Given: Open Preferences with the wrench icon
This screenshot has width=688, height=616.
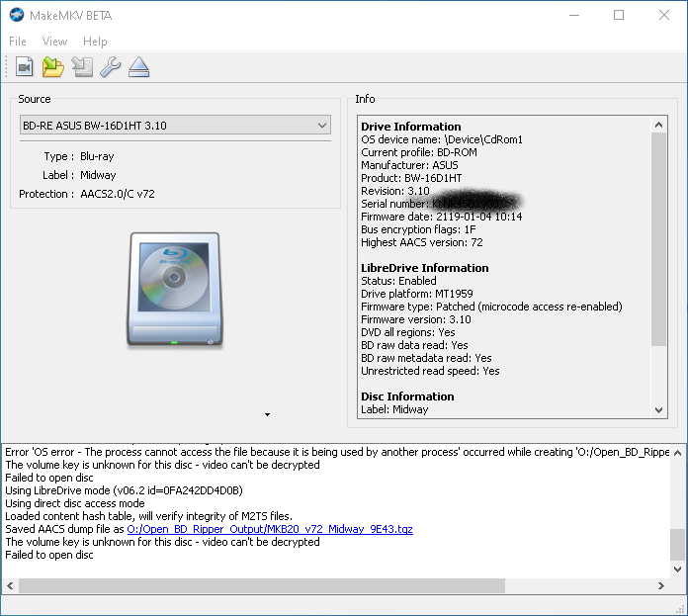Looking at the screenshot, I should point(110,67).
